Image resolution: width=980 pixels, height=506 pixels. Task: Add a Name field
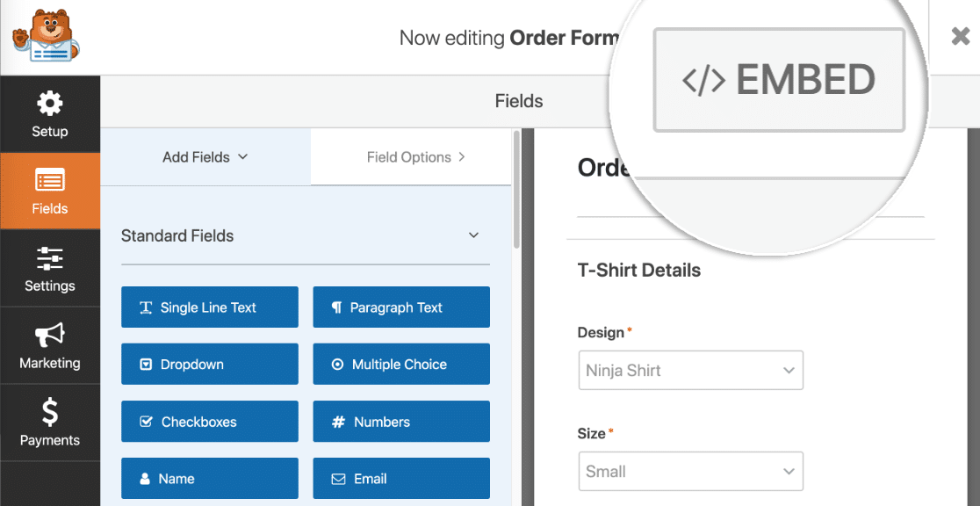209,479
